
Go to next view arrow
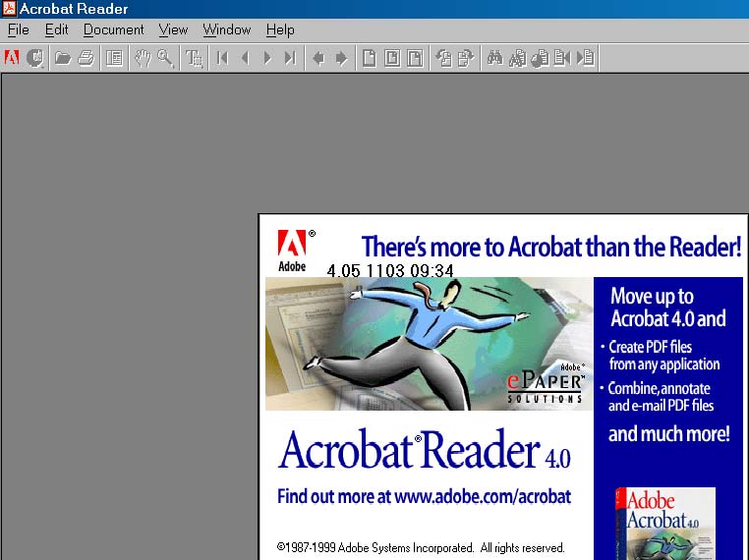[341, 58]
